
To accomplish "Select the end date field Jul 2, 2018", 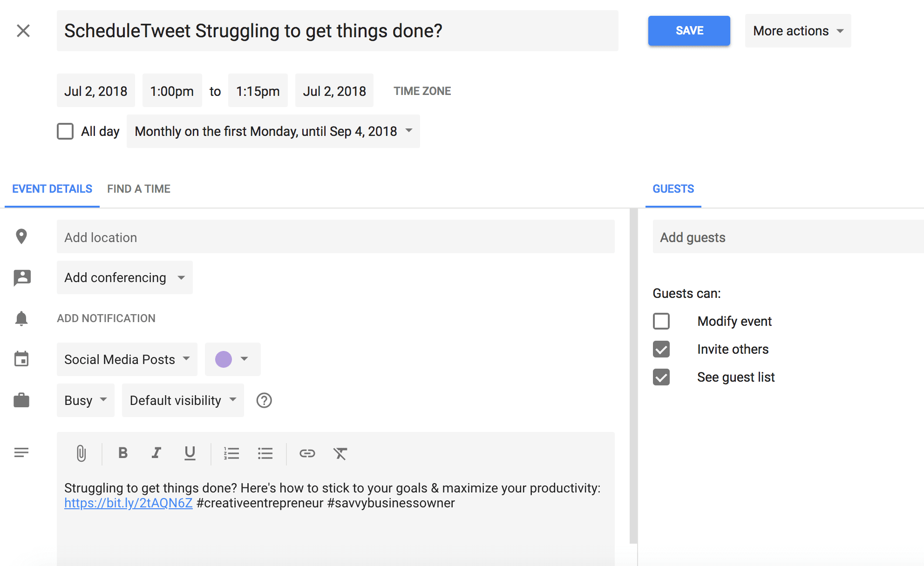I will coord(334,90).
